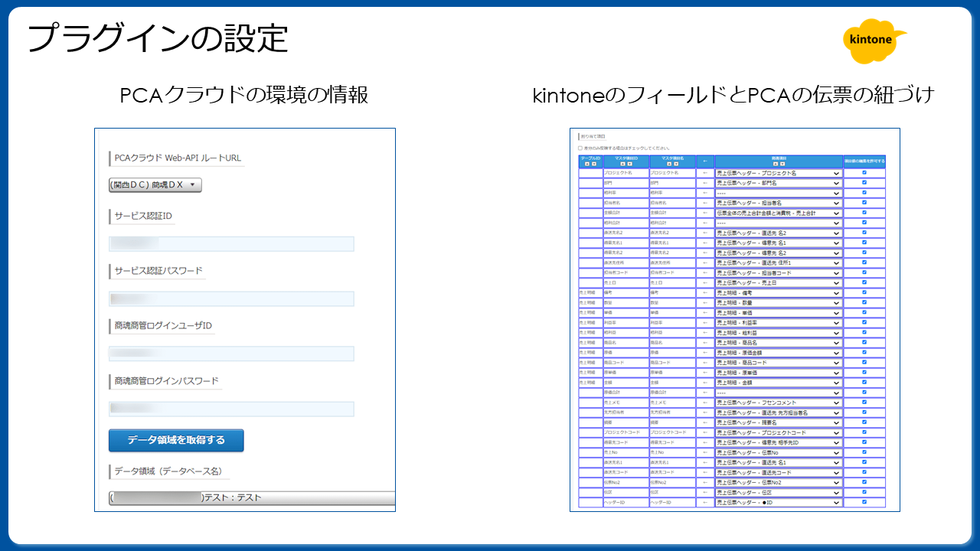Viewport: 980px width, 551px height.
Task: Click the kintone cloud logo
Action: click(874, 40)
